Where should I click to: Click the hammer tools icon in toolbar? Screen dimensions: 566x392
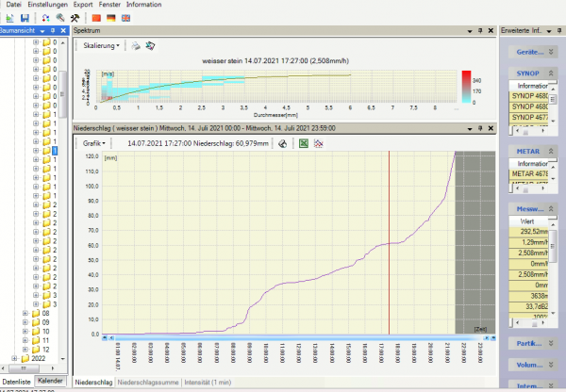[75, 18]
